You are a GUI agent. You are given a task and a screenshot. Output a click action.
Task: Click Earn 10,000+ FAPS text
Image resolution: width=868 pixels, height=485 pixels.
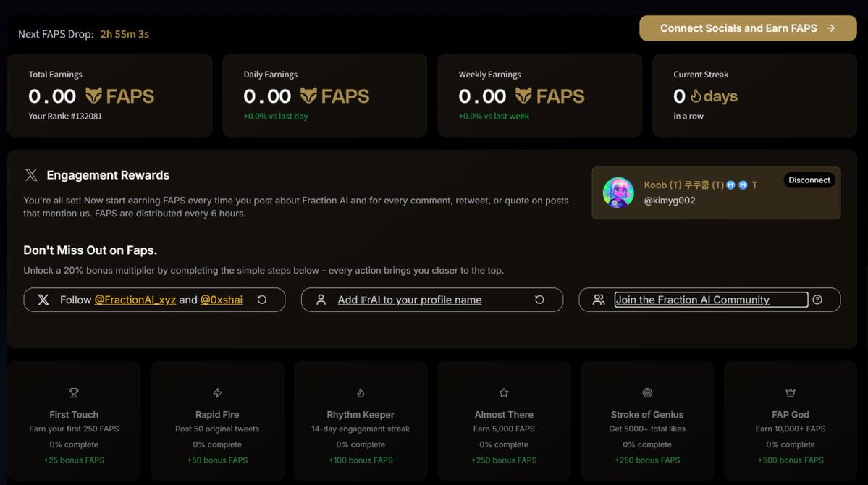pyautogui.click(x=791, y=429)
